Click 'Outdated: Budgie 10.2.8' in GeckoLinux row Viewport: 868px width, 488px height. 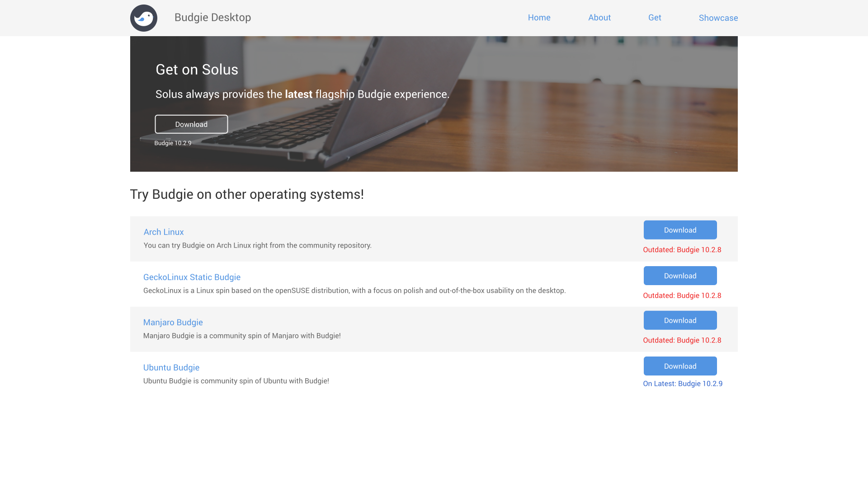coord(682,296)
